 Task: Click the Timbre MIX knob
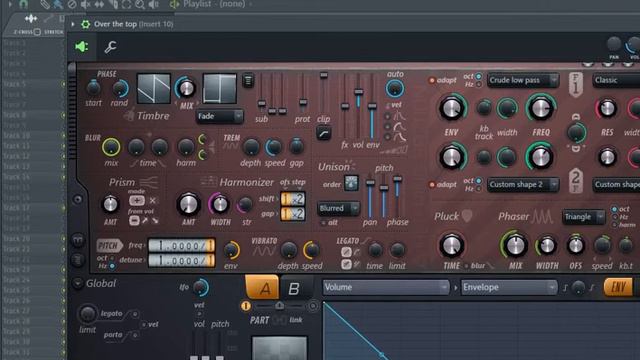click(x=186, y=88)
